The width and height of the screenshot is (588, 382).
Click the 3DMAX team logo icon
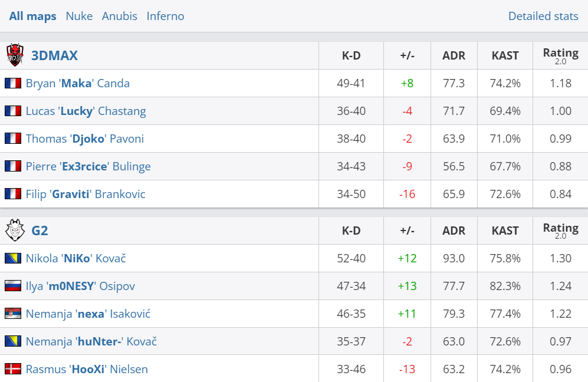[x=15, y=55]
